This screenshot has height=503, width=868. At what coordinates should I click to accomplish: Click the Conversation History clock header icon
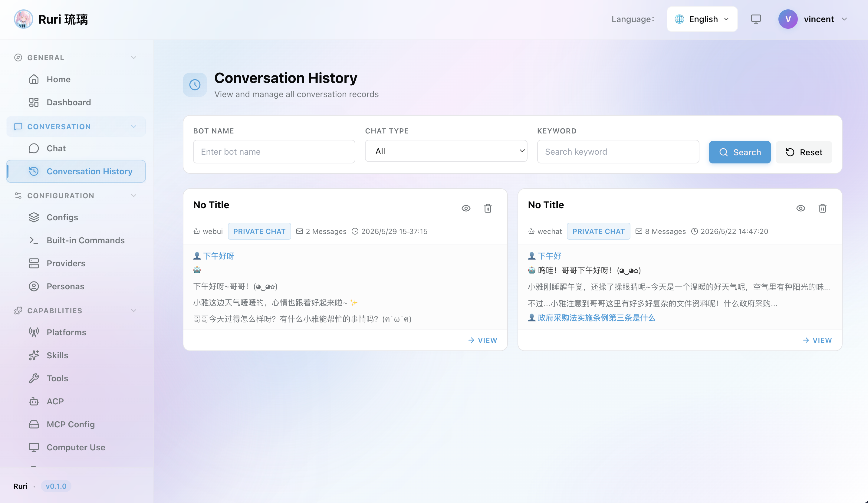pos(195,84)
